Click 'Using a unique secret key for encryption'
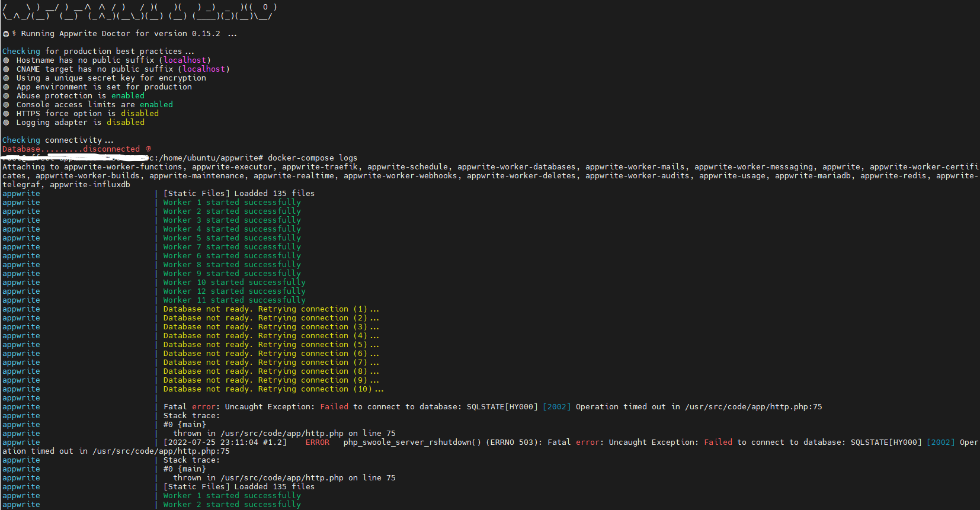This screenshot has width=980, height=510. point(111,78)
